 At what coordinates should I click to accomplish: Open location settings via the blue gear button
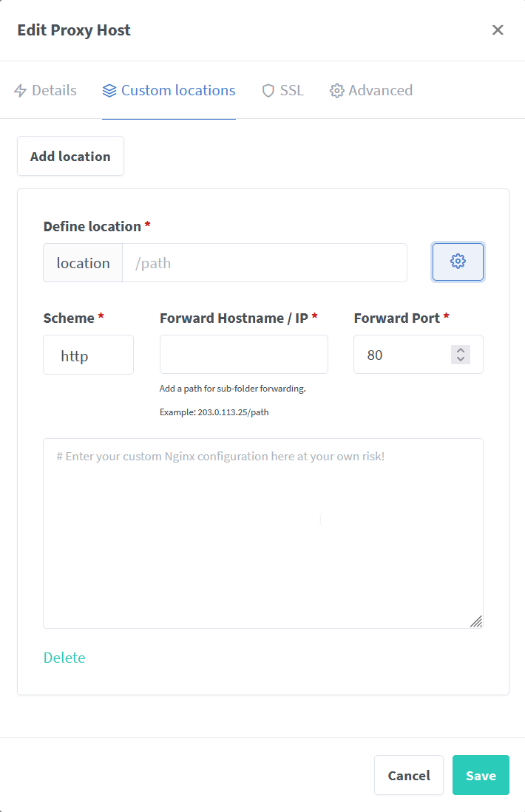[x=458, y=262]
